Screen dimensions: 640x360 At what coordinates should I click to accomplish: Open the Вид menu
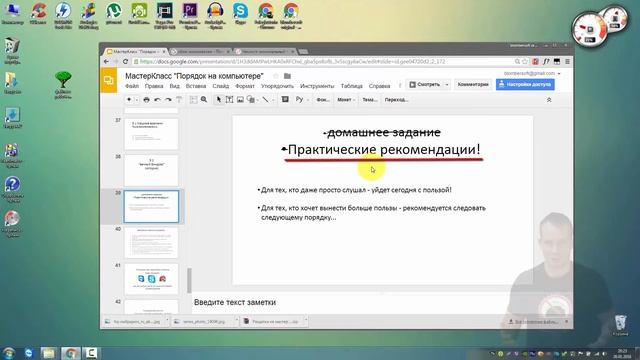[x=174, y=86]
